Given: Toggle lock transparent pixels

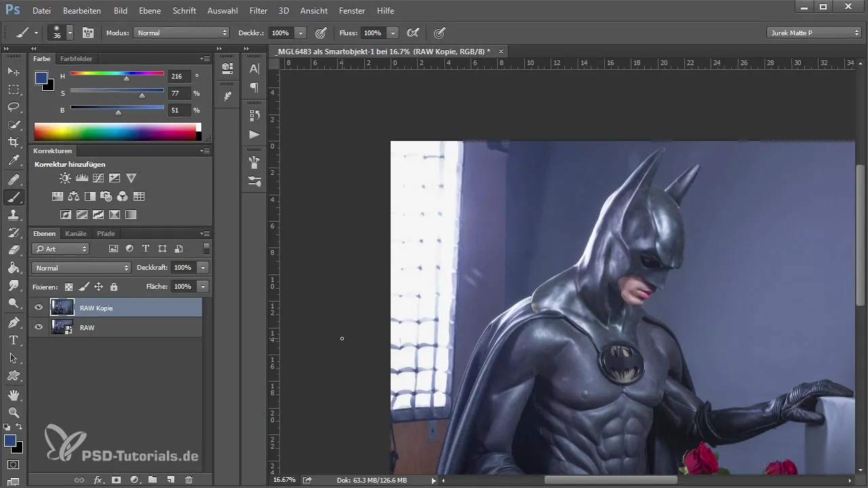Looking at the screenshot, I should pyautogui.click(x=68, y=287).
